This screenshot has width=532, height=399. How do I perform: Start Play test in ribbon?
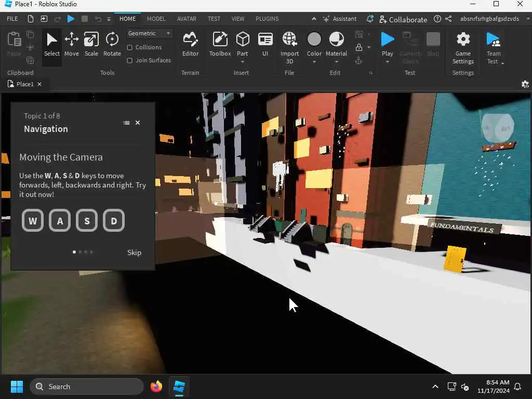(x=387, y=44)
